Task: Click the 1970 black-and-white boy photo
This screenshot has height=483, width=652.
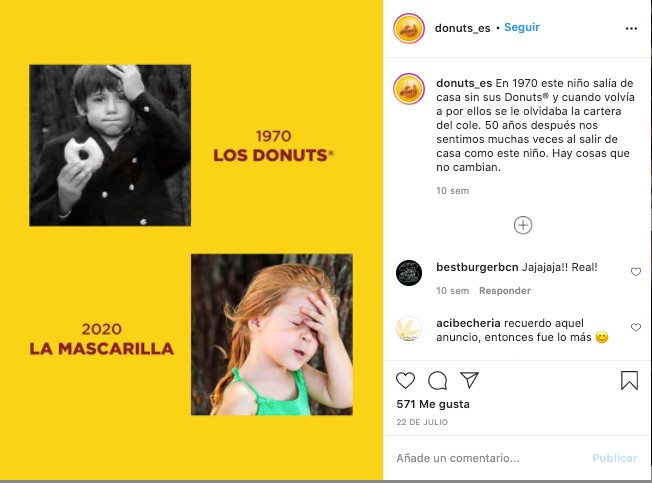Action: [x=110, y=145]
